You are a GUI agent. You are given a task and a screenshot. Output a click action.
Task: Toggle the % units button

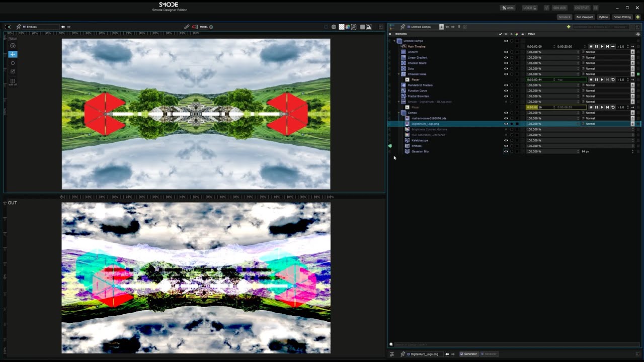coord(507,8)
